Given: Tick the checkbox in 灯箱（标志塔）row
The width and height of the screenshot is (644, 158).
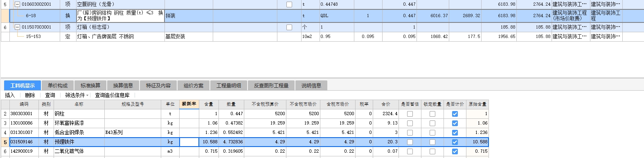Looking at the screenshot, I should point(289,27).
